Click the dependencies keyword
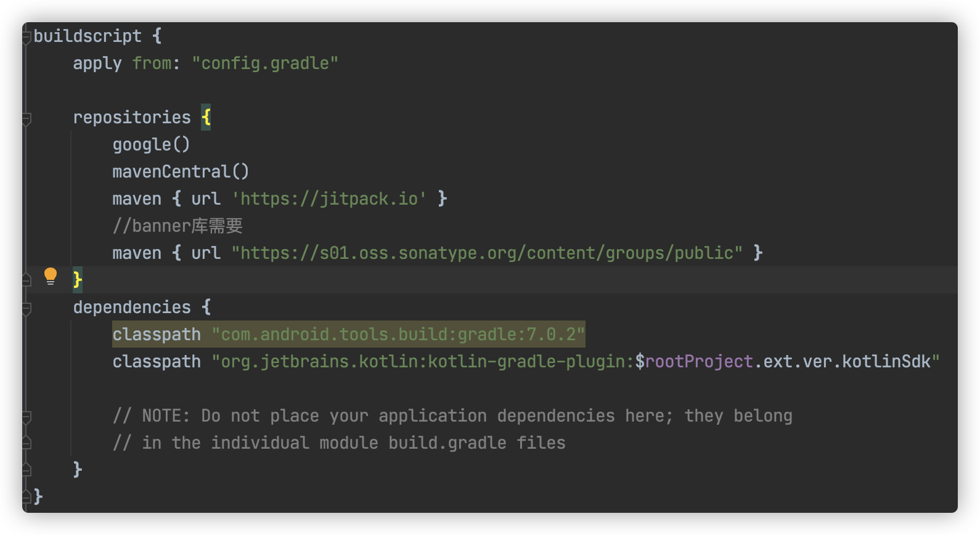The width and height of the screenshot is (980, 535). pyautogui.click(x=132, y=307)
